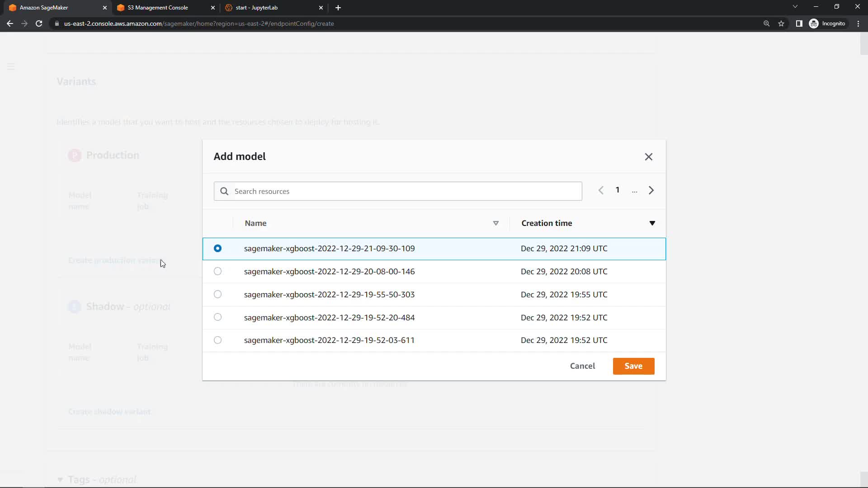Select model sagemaker-xgboost-2022-12-29-19-55-50-303
This screenshot has height=488, width=868.
tap(217, 295)
